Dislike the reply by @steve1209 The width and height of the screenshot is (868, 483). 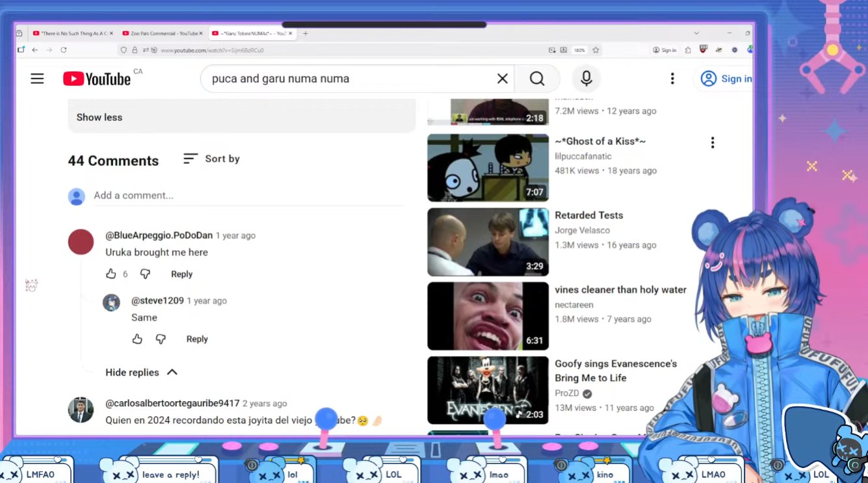click(161, 339)
